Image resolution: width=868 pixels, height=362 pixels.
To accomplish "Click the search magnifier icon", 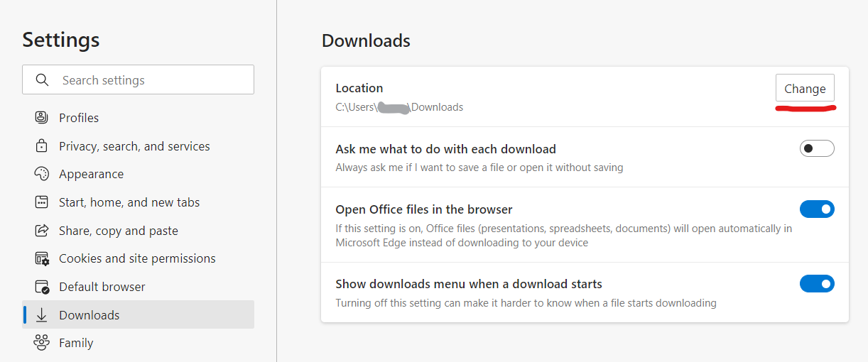I will (x=42, y=80).
